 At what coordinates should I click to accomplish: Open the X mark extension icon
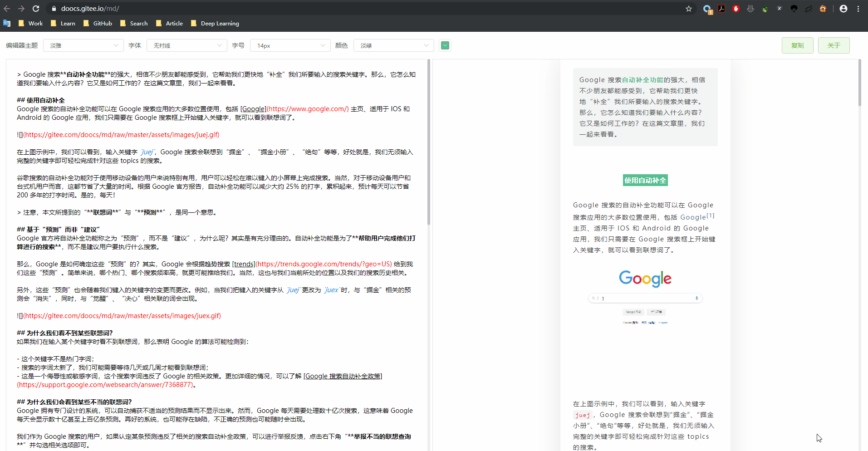click(780, 9)
